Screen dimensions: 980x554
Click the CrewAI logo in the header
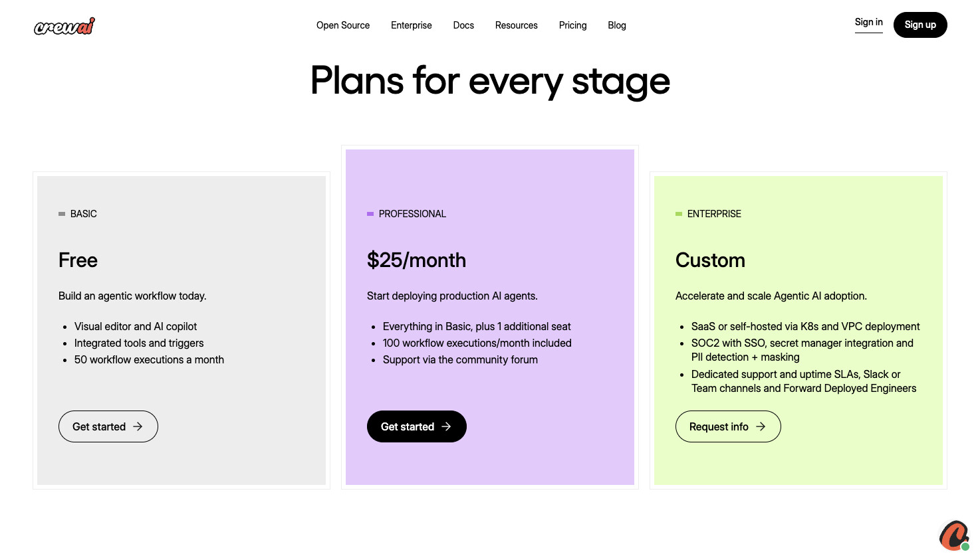tap(64, 26)
